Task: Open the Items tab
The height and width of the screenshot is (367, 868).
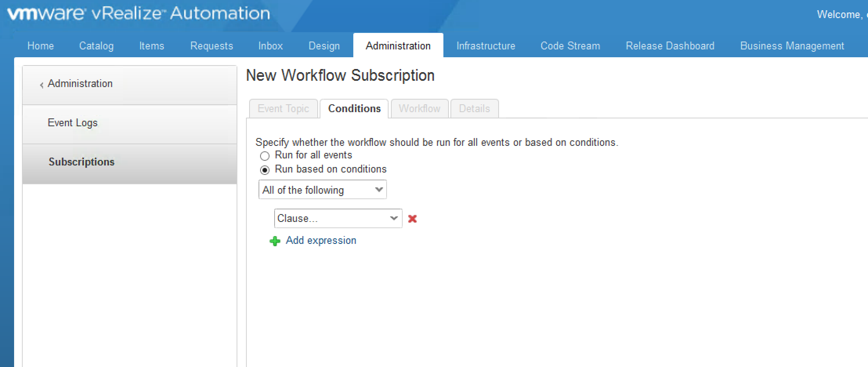Action: click(x=152, y=46)
